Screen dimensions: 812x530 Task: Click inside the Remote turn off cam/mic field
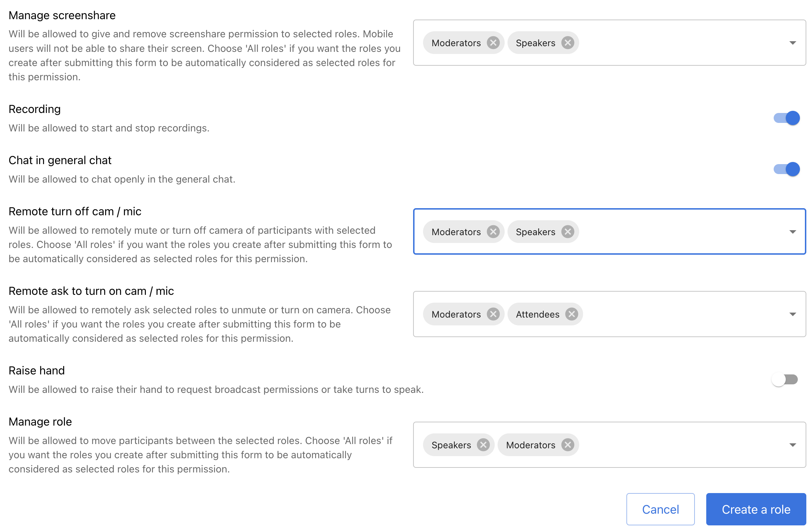click(x=674, y=232)
